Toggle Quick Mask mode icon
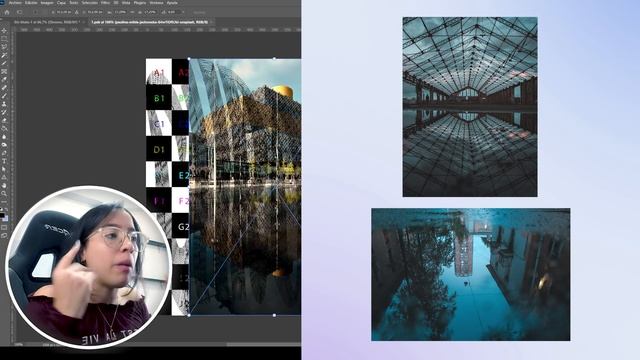The height and width of the screenshot is (360, 640). 4,227
